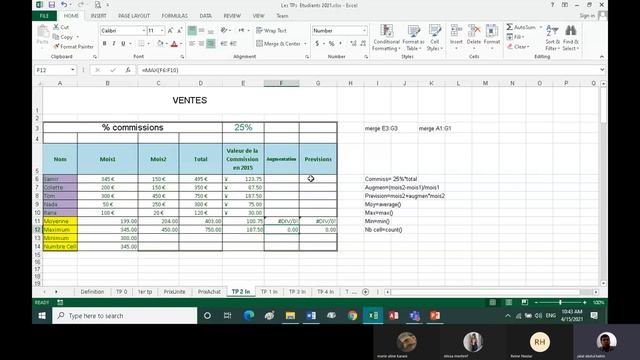Click Decrease Decimal

pos(363,44)
